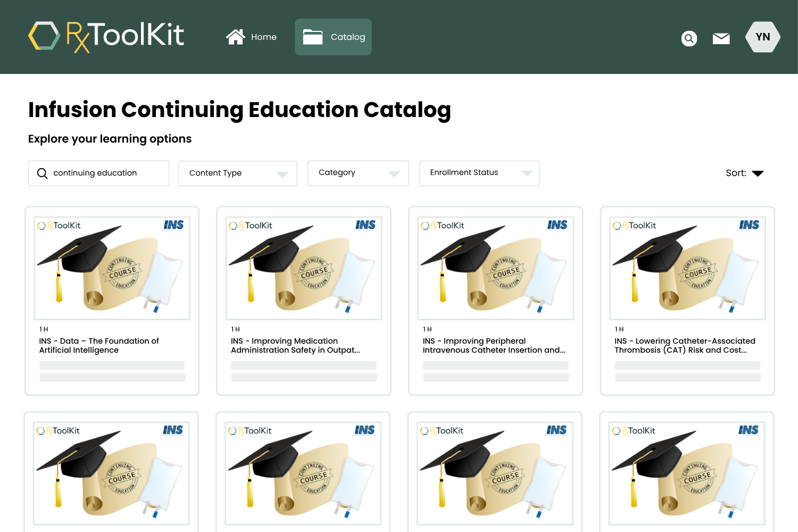This screenshot has height=532, width=798.
Task: Click the magnifier icon in the search field
Action: pyautogui.click(x=42, y=173)
